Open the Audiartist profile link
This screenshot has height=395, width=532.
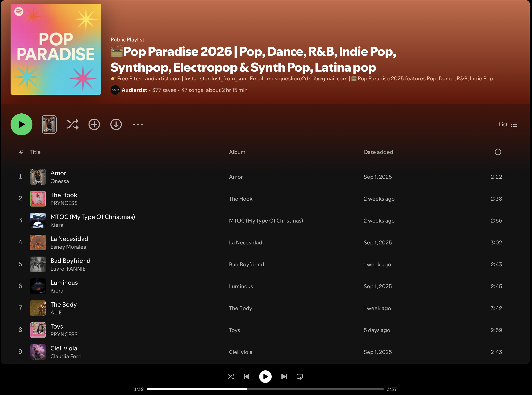134,90
